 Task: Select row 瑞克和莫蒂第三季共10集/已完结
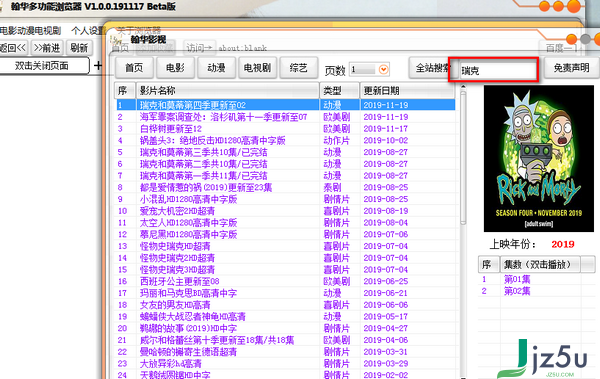285,152
